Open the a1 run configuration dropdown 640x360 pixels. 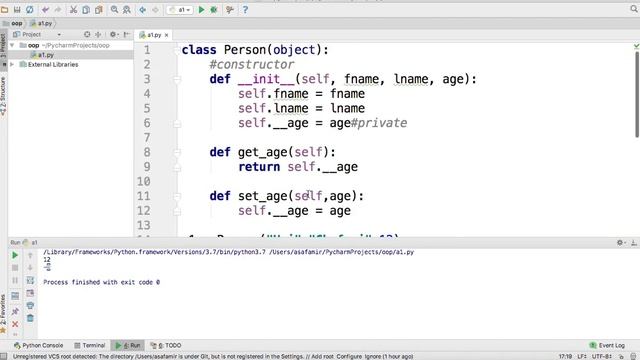click(180, 9)
